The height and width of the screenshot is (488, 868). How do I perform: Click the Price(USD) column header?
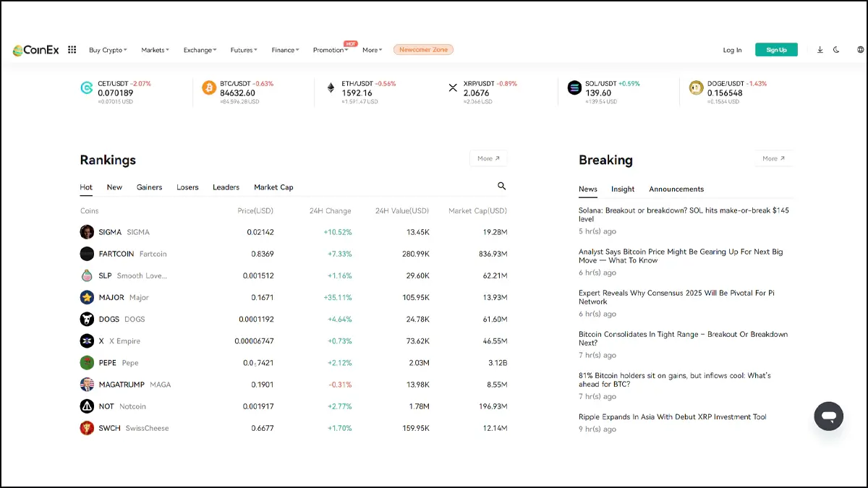tap(255, 211)
